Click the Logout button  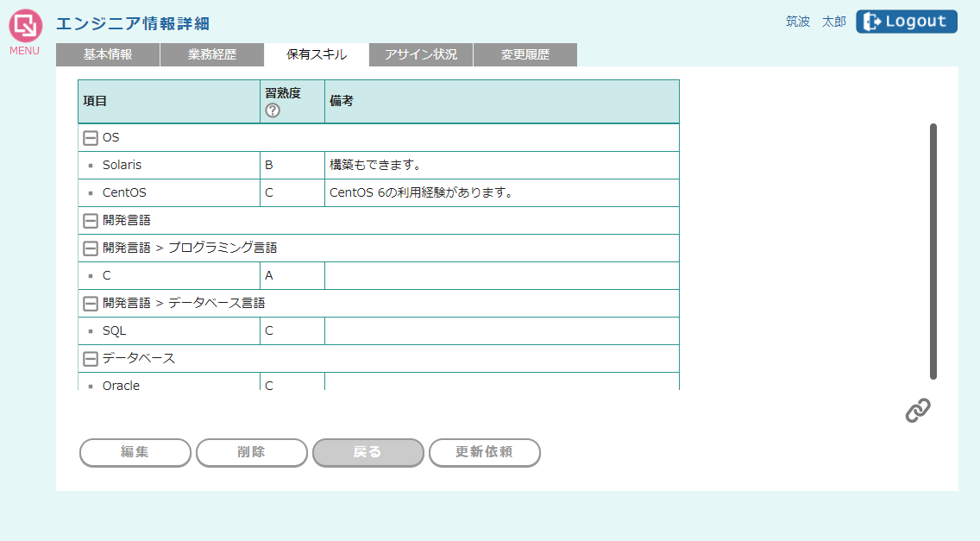[x=906, y=22]
